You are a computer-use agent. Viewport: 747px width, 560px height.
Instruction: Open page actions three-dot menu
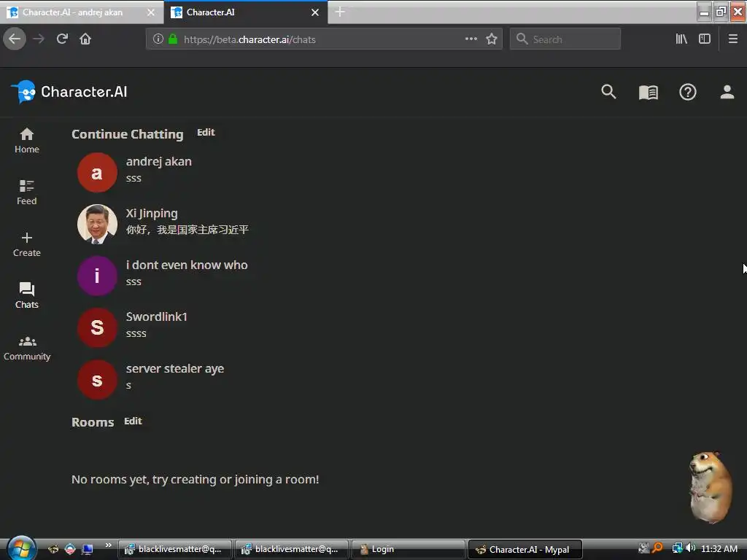point(471,39)
